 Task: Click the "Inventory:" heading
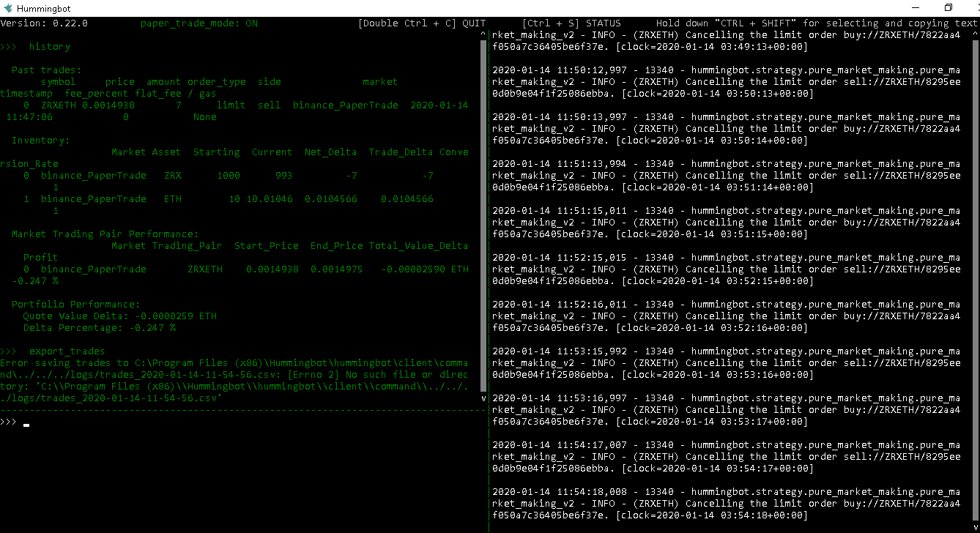coord(41,141)
